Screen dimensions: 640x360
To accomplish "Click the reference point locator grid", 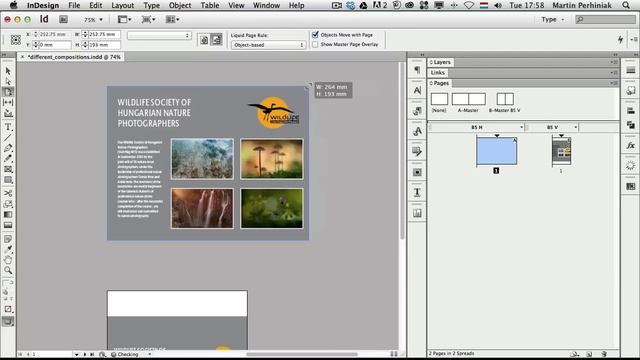I will [x=16, y=40].
